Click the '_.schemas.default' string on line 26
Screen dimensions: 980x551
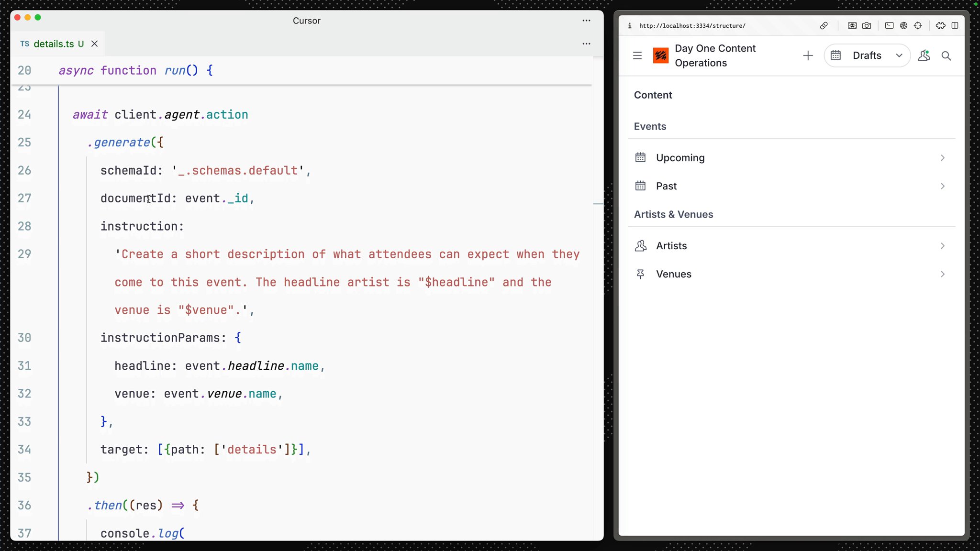click(238, 170)
